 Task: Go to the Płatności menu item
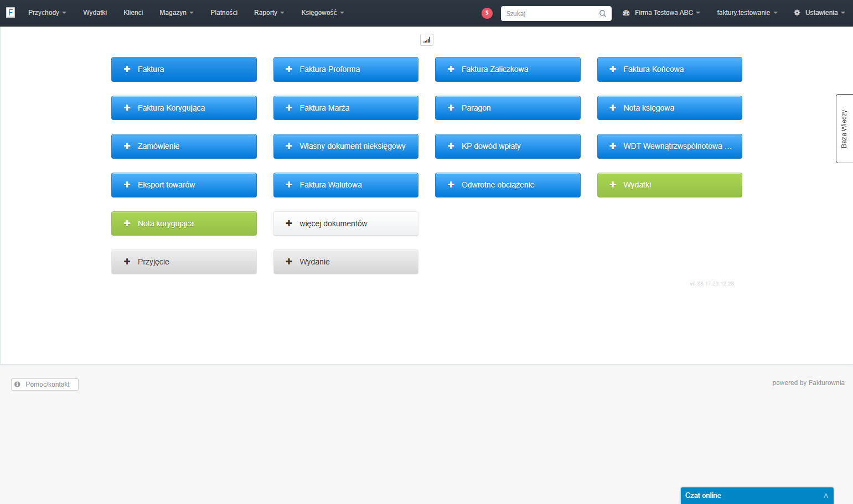[x=224, y=13]
